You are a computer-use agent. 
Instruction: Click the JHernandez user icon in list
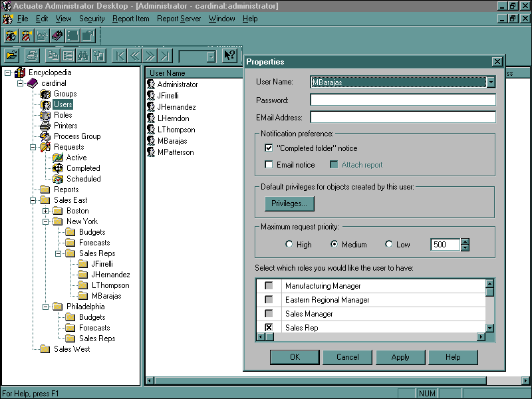tap(151, 107)
